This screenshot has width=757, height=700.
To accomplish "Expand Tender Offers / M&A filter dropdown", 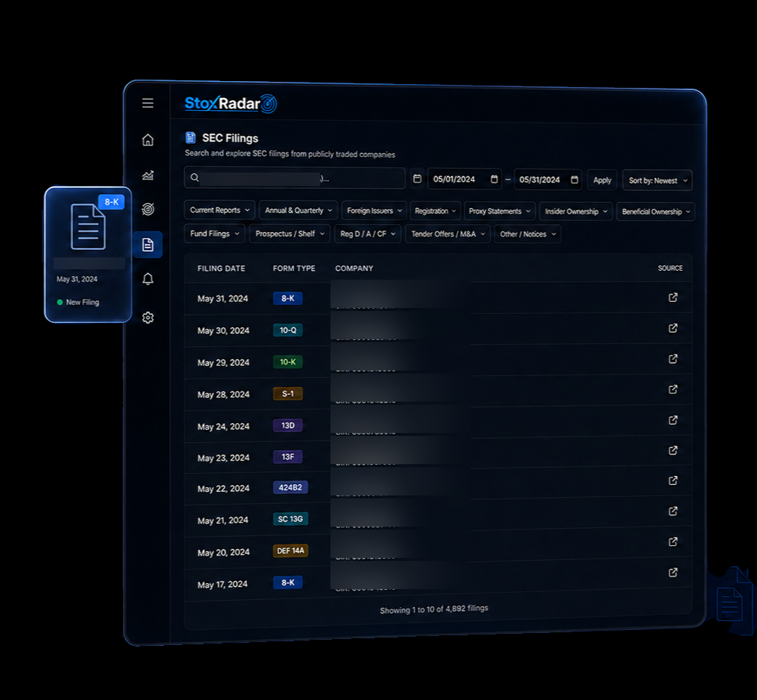I will click(x=448, y=234).
